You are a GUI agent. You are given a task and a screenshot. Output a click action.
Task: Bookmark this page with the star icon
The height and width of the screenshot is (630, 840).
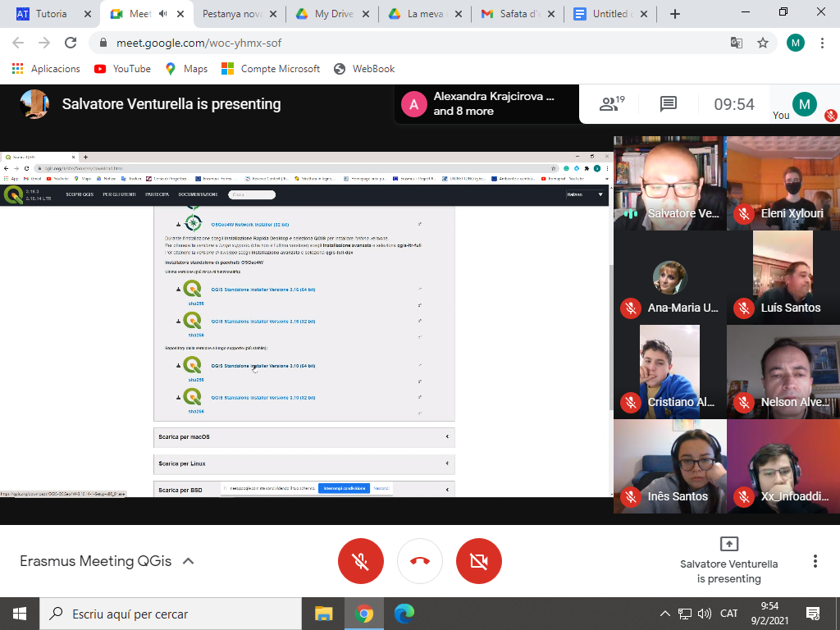763,43
